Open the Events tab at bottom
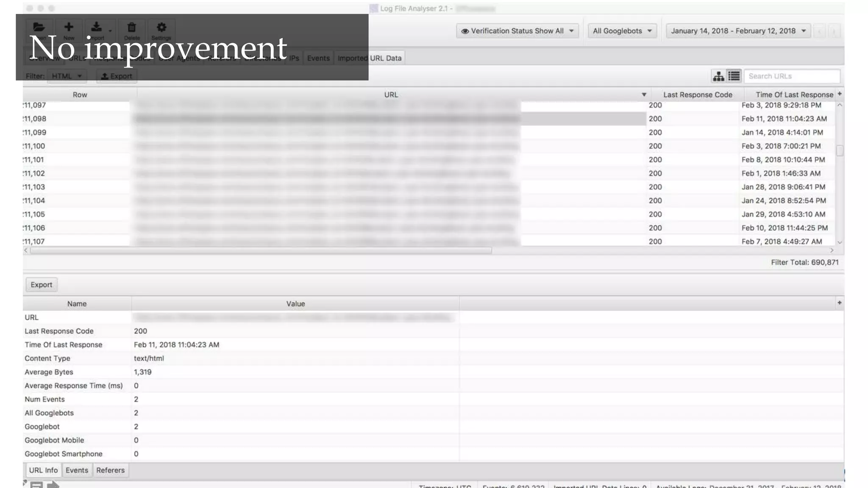The height and width of the screenshot is (488, 868). pos(77,470)
